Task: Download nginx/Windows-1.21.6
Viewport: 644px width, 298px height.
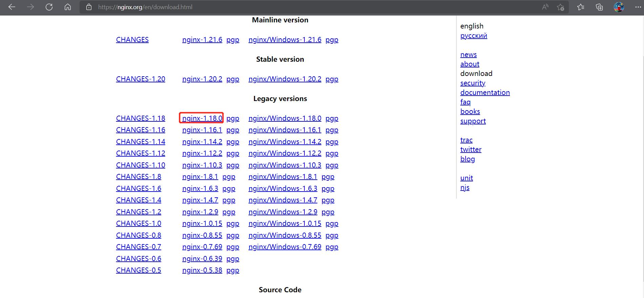Action: pos(285,40)
